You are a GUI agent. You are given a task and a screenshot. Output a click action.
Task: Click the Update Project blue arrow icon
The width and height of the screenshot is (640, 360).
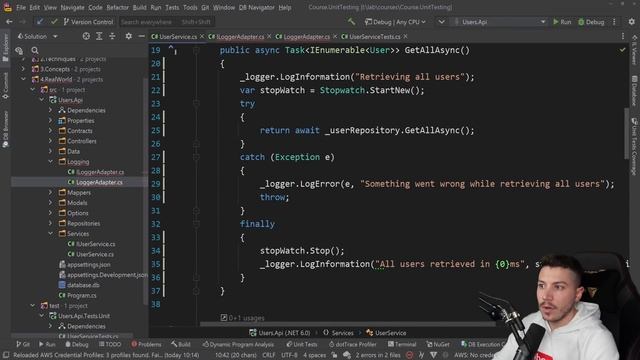(40, 22)
